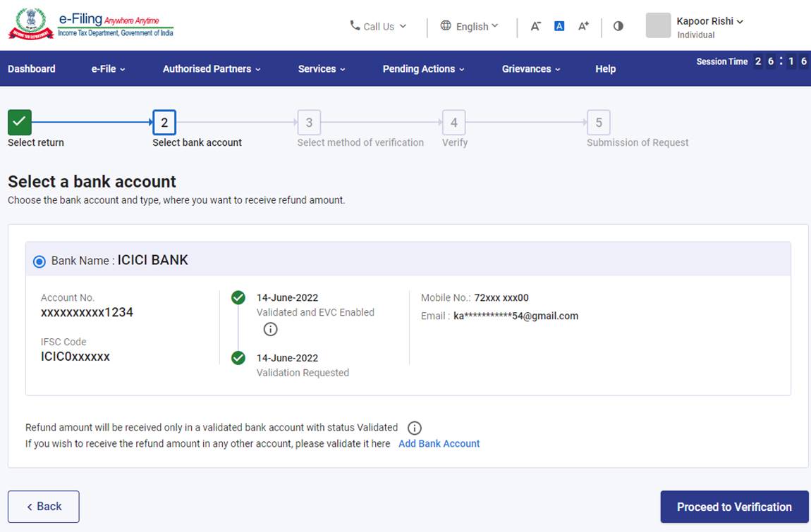Click completed step Select return in progress tracker
The width and height of the screenshot is (811, 532).
click(x=19, y=122)
